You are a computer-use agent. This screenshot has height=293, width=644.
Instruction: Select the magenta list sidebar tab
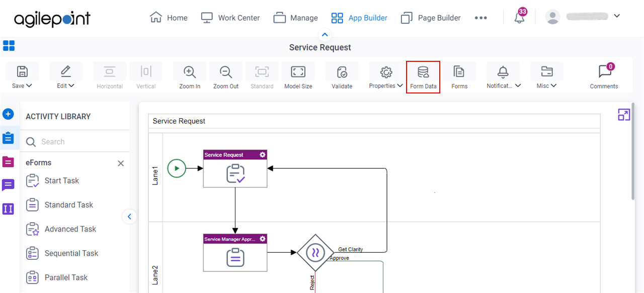[8, 162]
